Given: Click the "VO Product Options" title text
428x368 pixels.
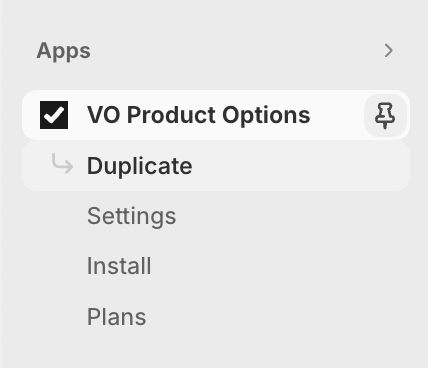Looking at the screenshot, I should point(199,115).
